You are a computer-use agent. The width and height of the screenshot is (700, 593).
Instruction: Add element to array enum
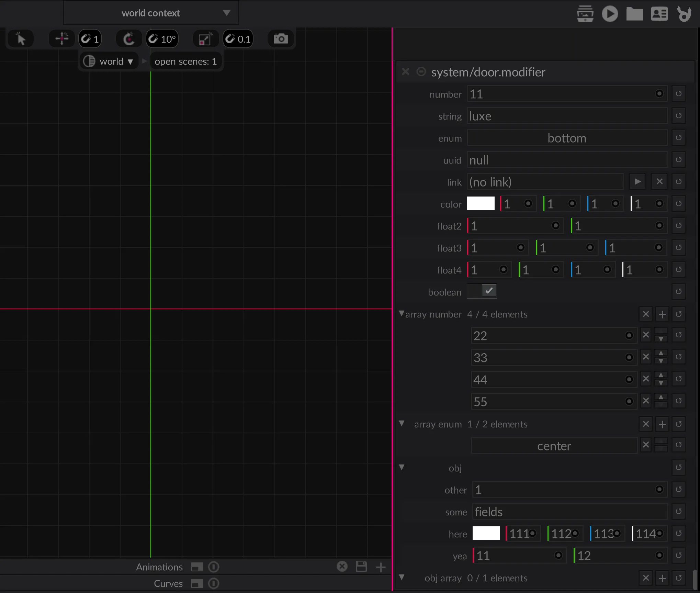pyautogui.click(x=662, y=424)
